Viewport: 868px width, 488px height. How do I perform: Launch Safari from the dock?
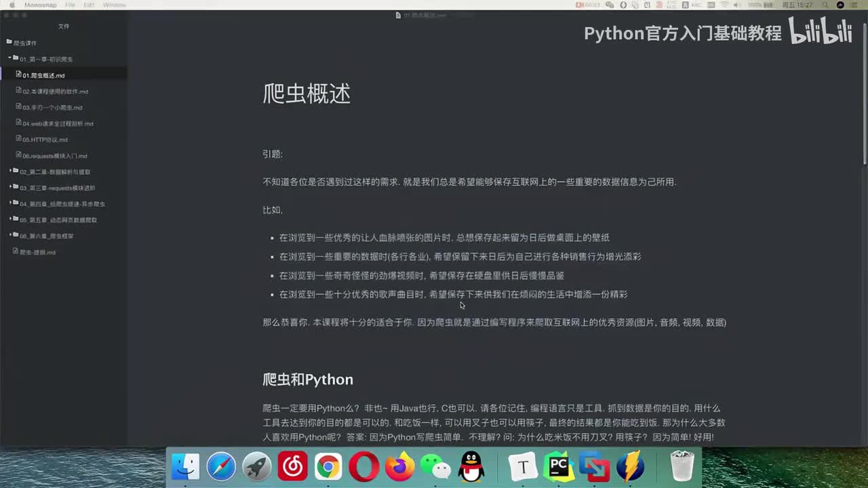tap(221, 467)
